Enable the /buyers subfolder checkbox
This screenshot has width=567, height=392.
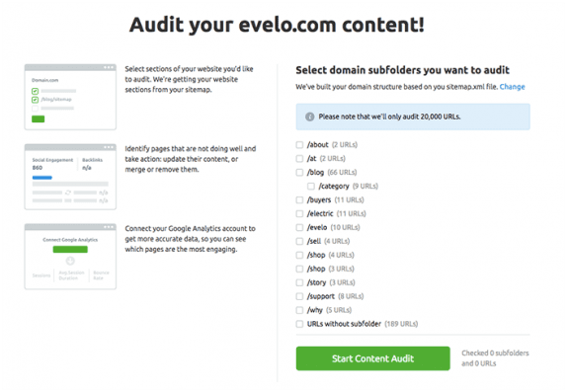(299, 200)
